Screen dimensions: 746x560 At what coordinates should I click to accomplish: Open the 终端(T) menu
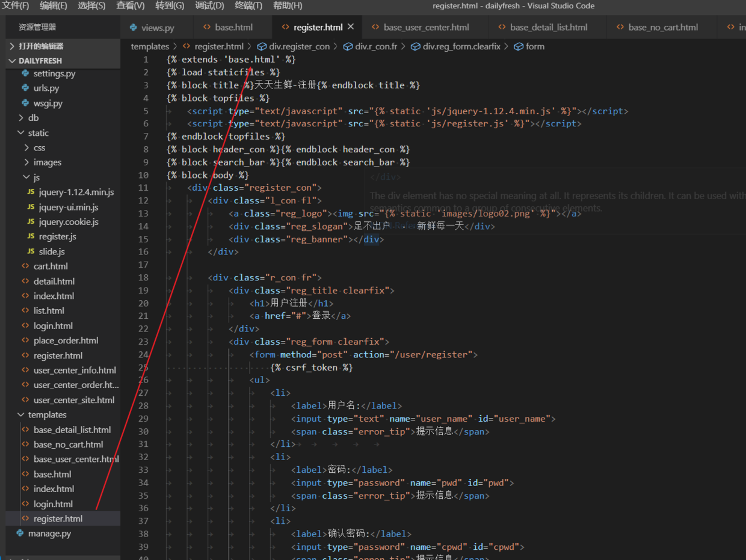248,5
